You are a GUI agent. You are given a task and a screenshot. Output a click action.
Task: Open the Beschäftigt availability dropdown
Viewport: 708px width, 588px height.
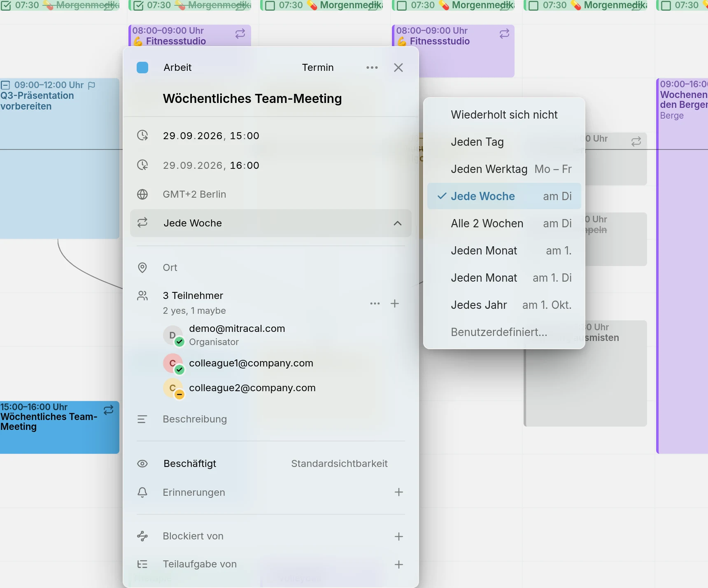[190, 464]
